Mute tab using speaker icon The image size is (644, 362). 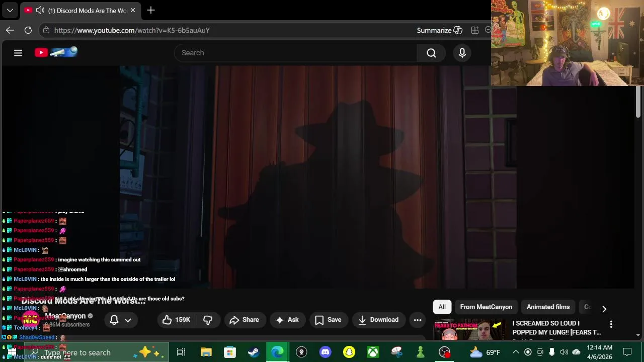(x=40, y=10)
